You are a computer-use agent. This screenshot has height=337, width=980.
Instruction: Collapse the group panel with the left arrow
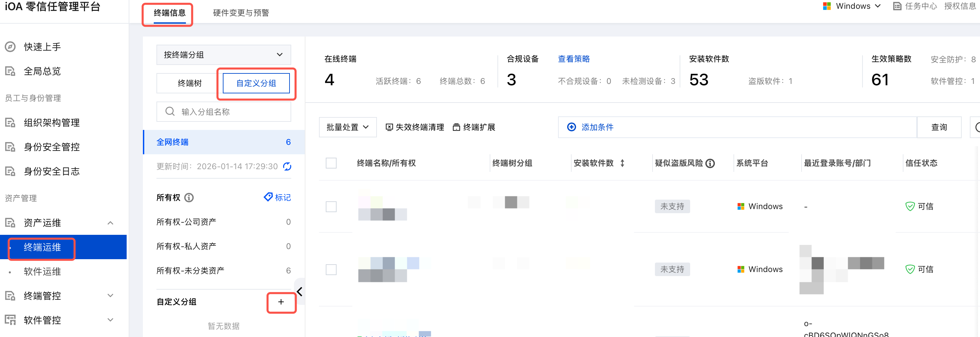pos(300,291)
